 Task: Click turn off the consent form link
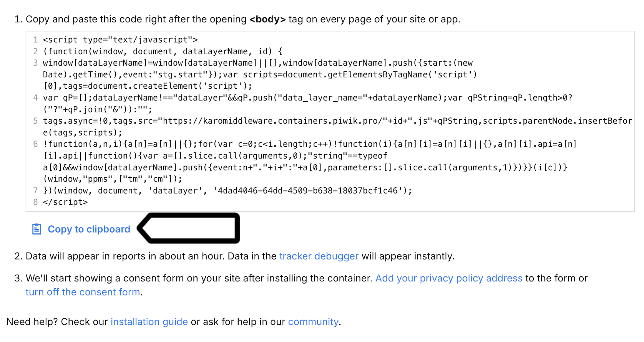83,292
